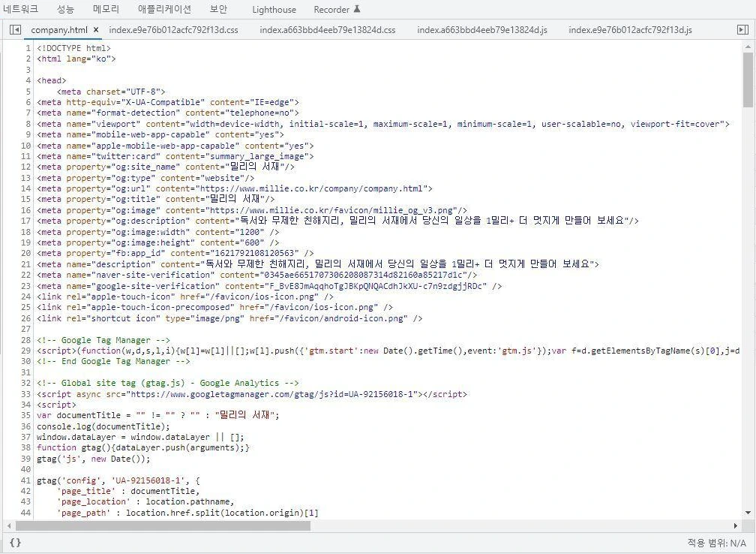This screenshot has height=554, width=756.
Task: Click the "<!-- End Google Tag Manager -->" comment
Action: click(x=113, y=362)
